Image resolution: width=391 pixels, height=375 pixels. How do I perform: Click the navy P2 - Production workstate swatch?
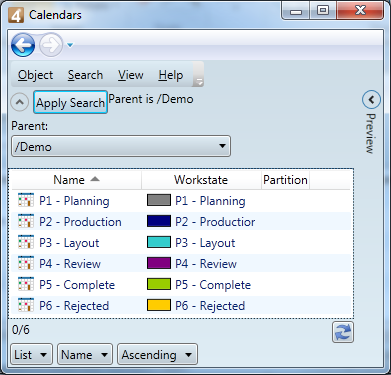coord(159,221)
